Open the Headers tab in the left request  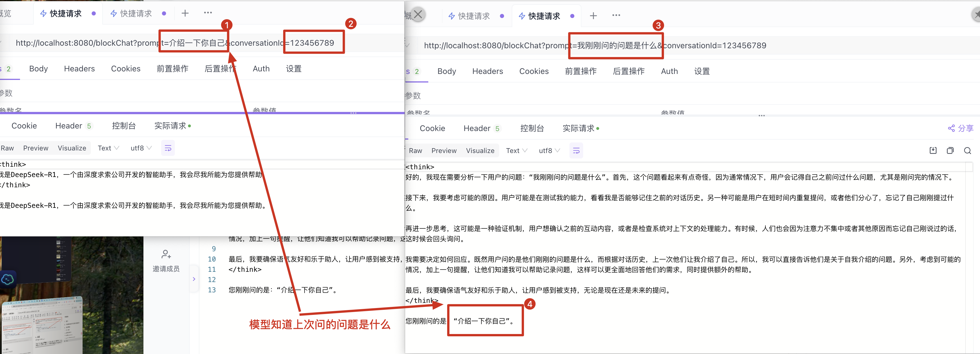(x=79, y=69)
